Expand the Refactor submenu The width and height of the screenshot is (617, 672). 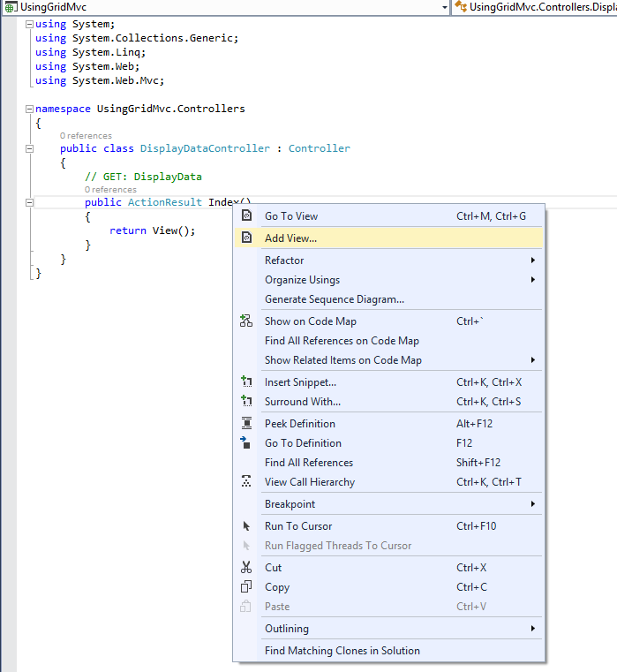[389, 260]
